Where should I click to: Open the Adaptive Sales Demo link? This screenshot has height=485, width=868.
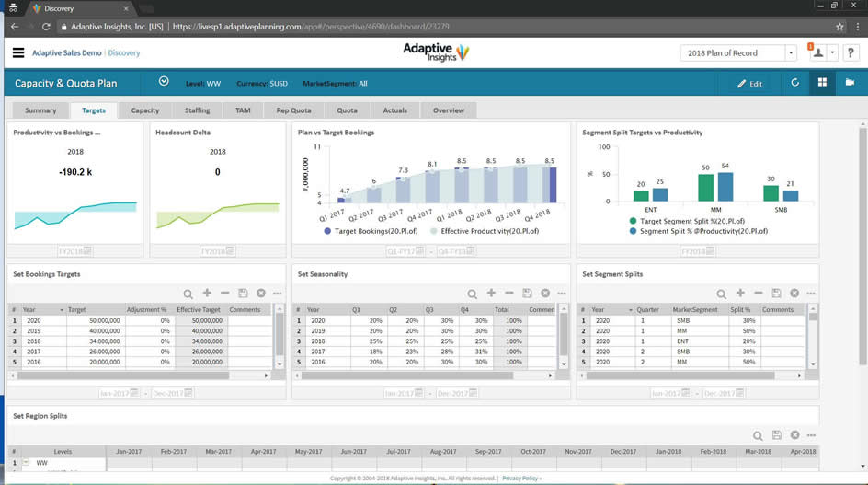tap(66, 52)
